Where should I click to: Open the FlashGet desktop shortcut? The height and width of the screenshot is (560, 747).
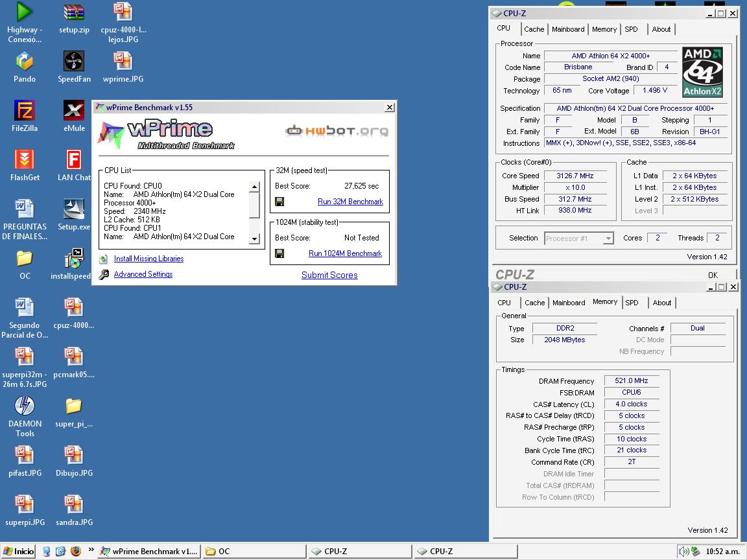(24, 165)
